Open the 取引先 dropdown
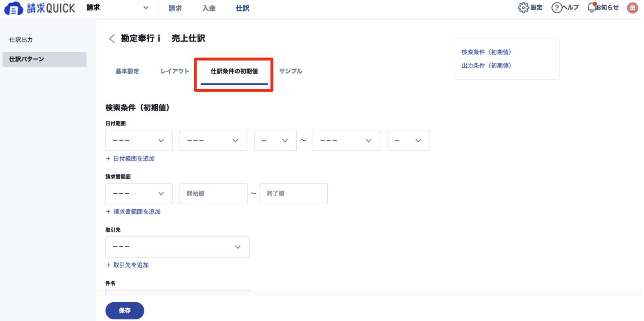This screenshot has height=321, width=644. pyautogui.click(x=177, y=247)
